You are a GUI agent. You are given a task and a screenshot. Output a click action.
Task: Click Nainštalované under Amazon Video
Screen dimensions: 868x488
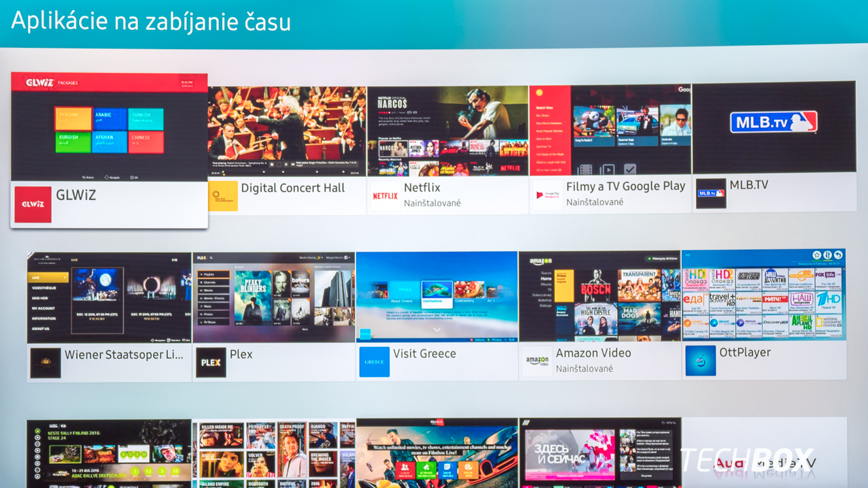coord(584,368)
